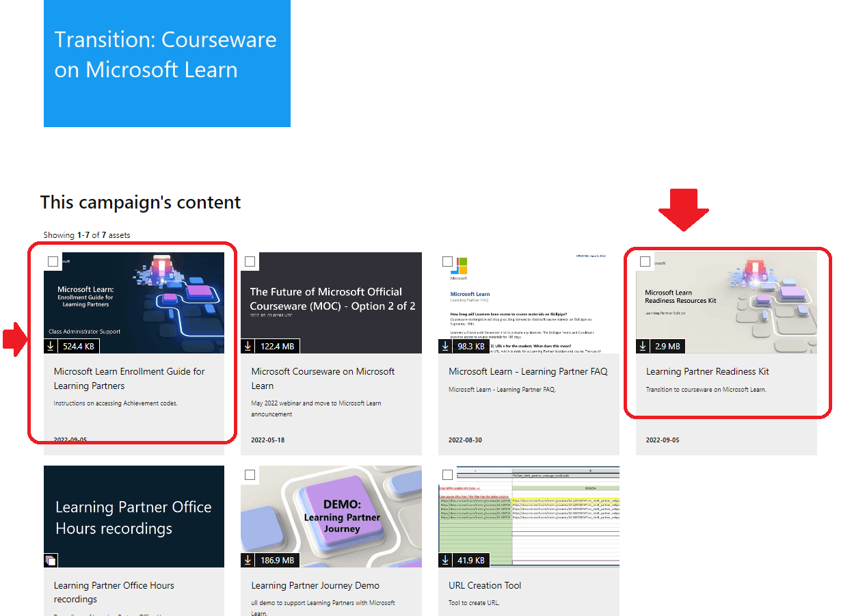This screenshot has height=616, width=865.
Task: Click 'Tool to create URL.' description
Action: point(474,603)
